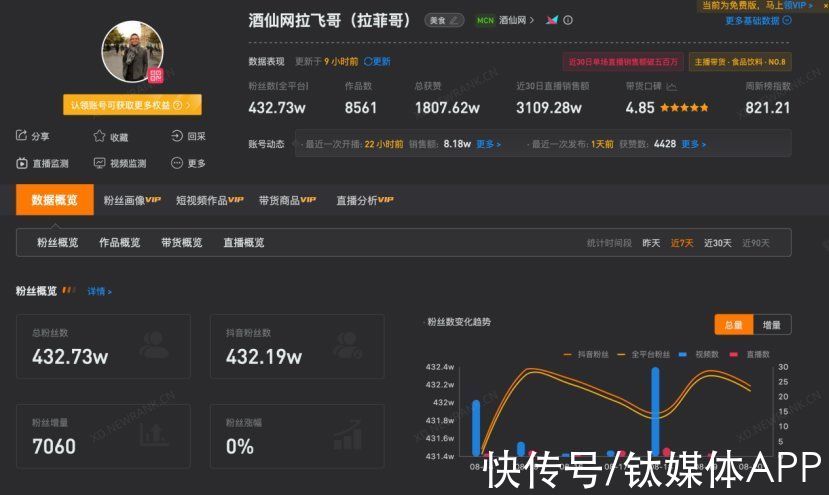The width and height of the screenshot is (829, 495).
Task: Click the account name 酒仙网拉飞哥（拉菲哥）
Action: (329, 21)
